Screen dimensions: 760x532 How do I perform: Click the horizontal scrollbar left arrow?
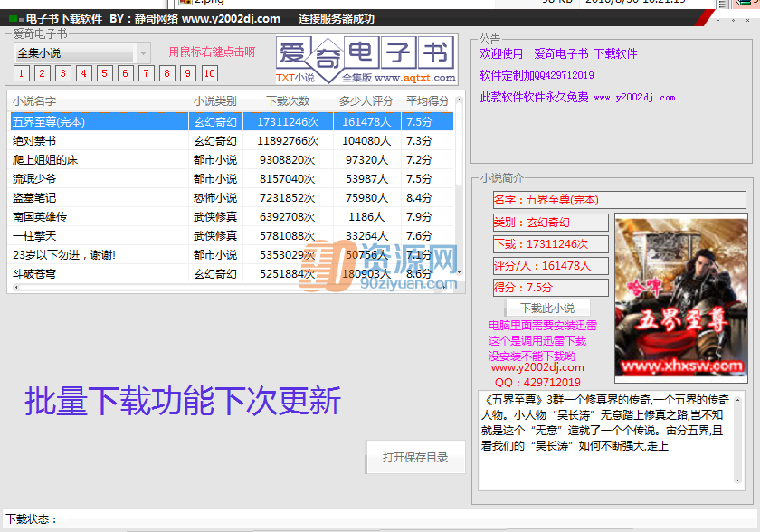(x=16, y=288)
